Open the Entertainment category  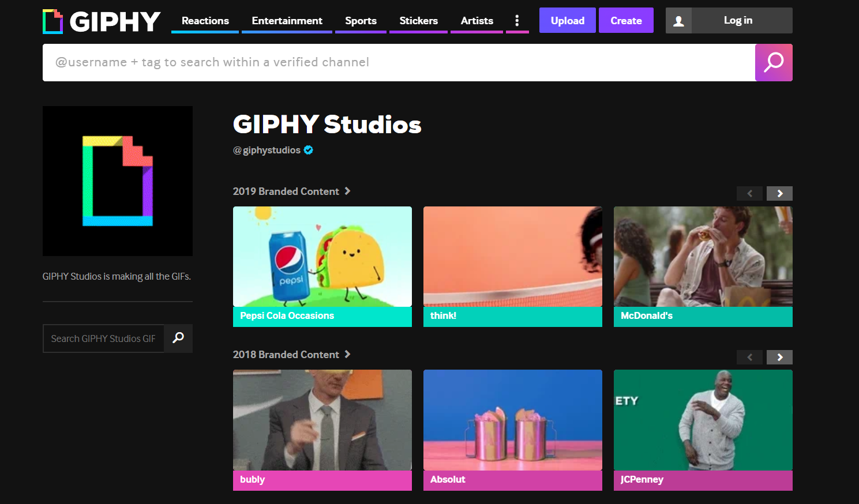[287, 21]
